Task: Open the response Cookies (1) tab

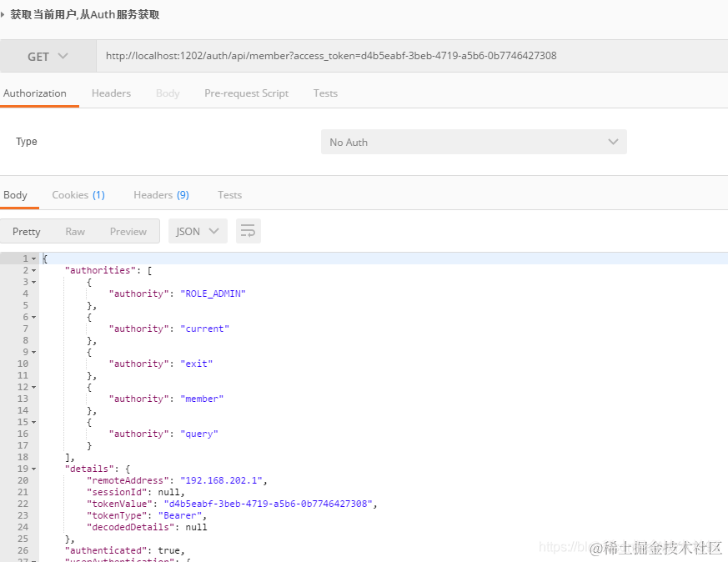Action: click(78, 195)
